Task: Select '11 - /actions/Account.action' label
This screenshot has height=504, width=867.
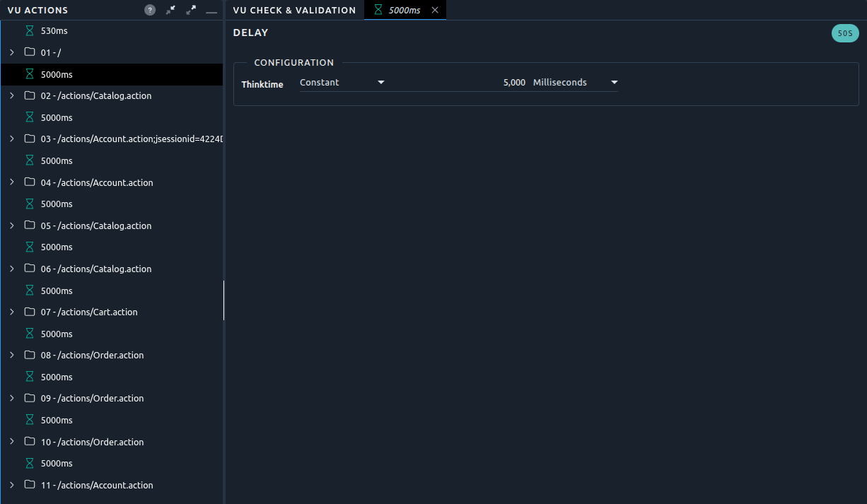Action: coord(97,485)
